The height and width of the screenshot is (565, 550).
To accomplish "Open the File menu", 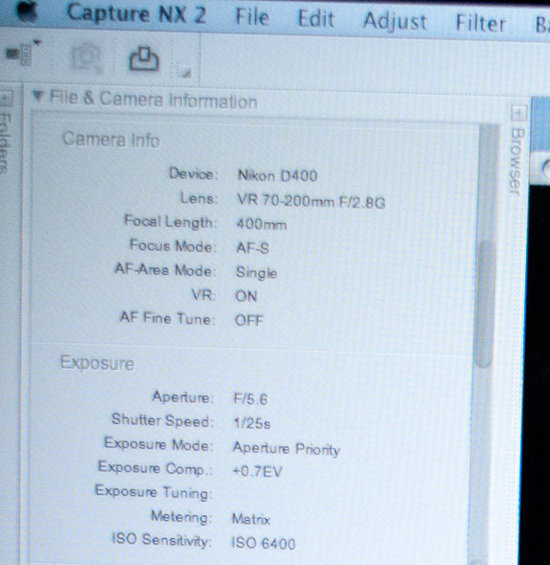I will (x=252, y=17).
